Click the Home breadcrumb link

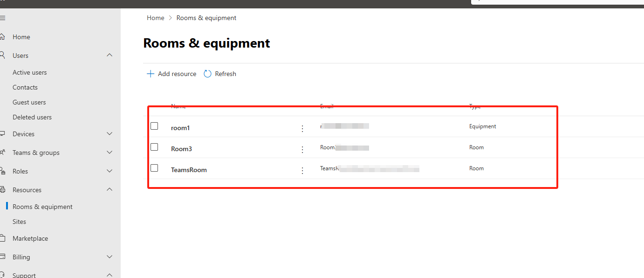156,18
